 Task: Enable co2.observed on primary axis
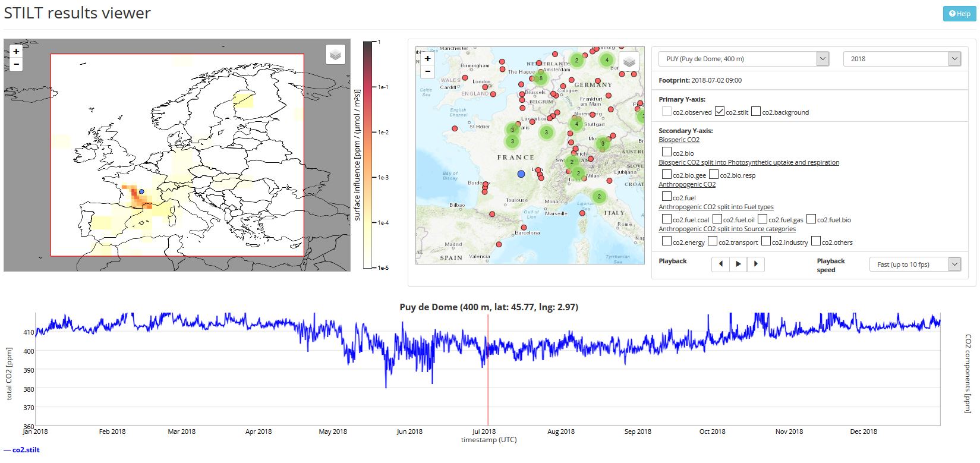tap(667, 111)
